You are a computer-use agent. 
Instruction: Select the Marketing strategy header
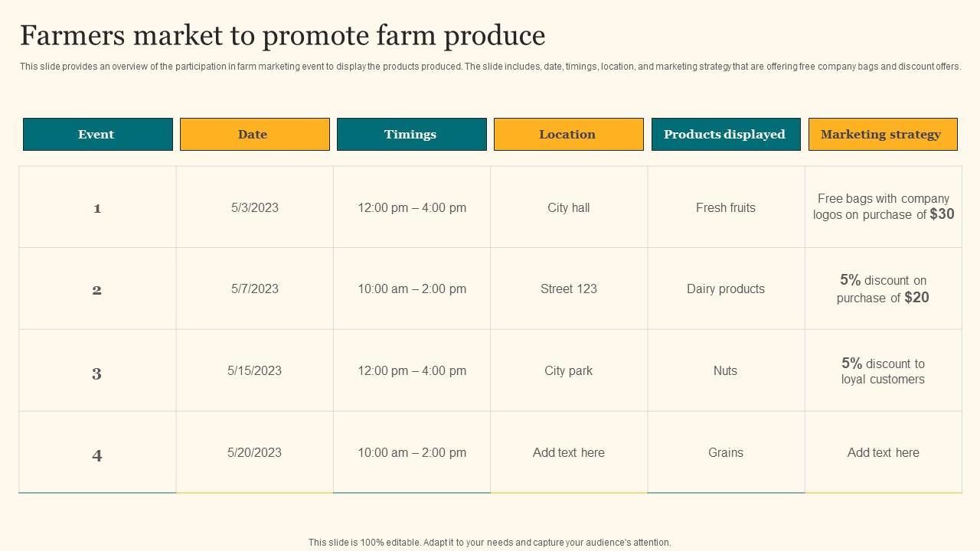point(882,134)
